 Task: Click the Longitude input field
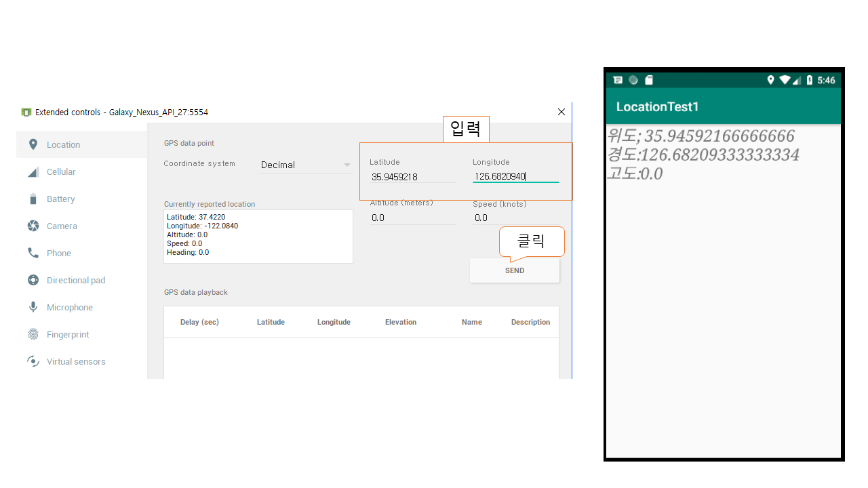pos(515,177)
